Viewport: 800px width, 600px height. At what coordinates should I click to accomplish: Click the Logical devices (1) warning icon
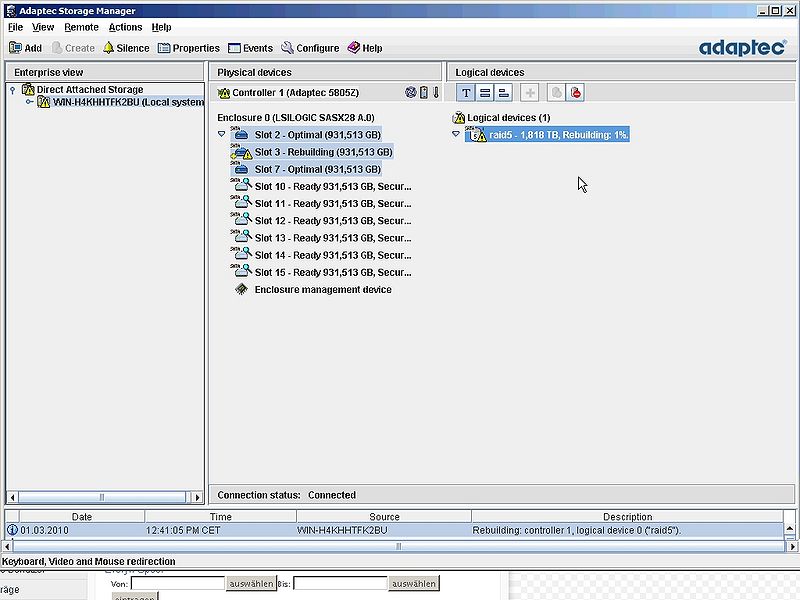459,118
